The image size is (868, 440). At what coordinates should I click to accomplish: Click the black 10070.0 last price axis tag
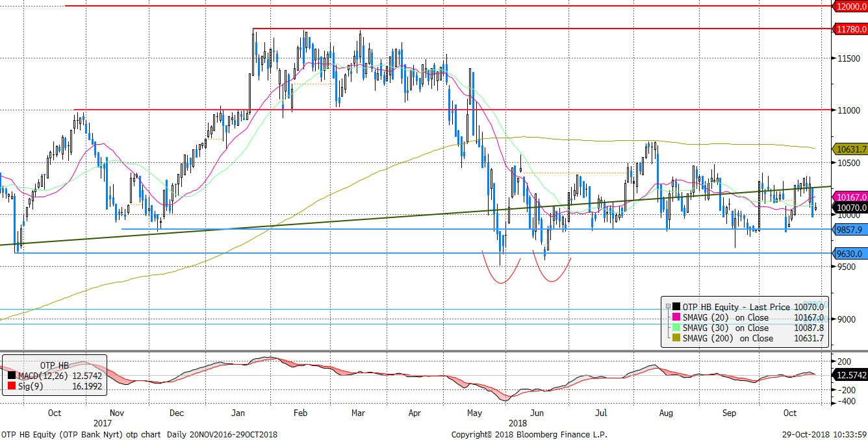[850, 208]
